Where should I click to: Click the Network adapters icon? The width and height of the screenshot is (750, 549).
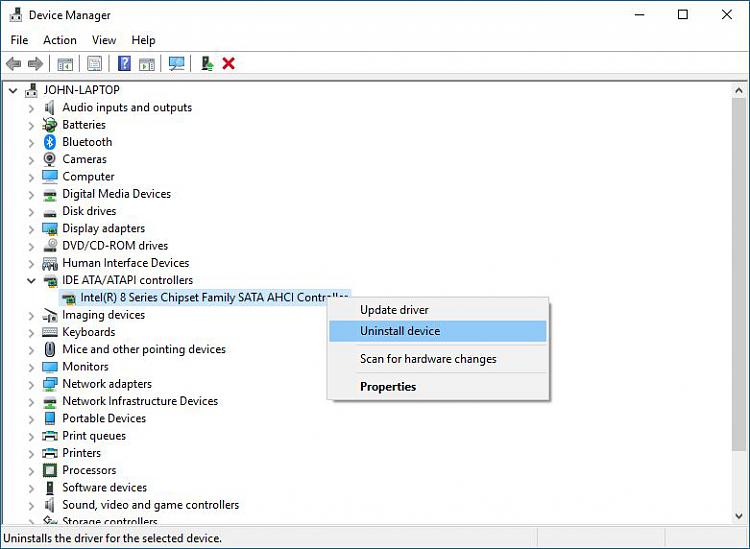50,384
